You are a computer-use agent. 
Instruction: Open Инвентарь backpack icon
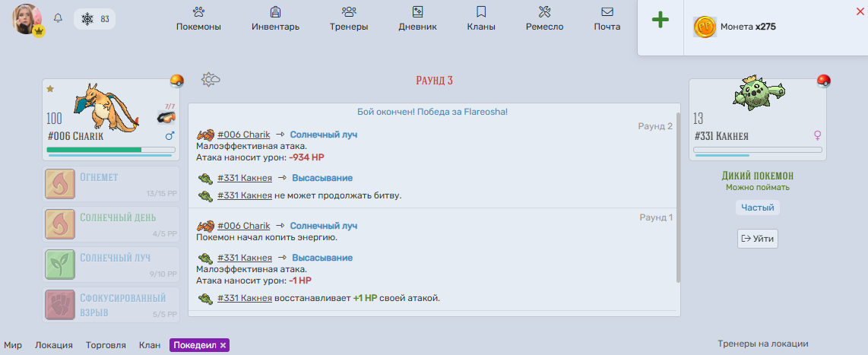(x=275, y=11)
